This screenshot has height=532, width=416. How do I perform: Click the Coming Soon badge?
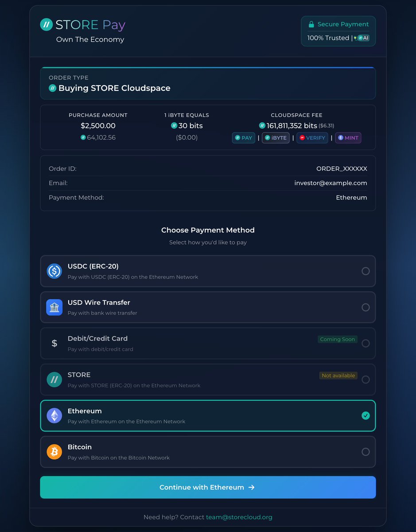point(338,339)
